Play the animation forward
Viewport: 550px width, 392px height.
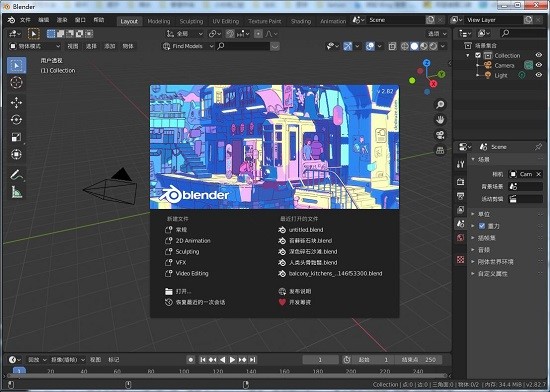232,360
